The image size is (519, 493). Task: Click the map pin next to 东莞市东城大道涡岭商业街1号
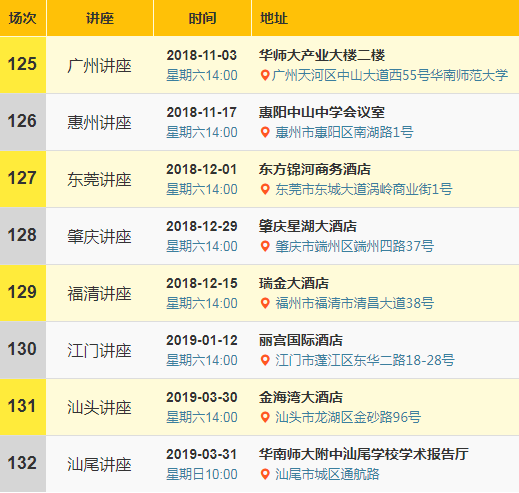tap(265, 189)
